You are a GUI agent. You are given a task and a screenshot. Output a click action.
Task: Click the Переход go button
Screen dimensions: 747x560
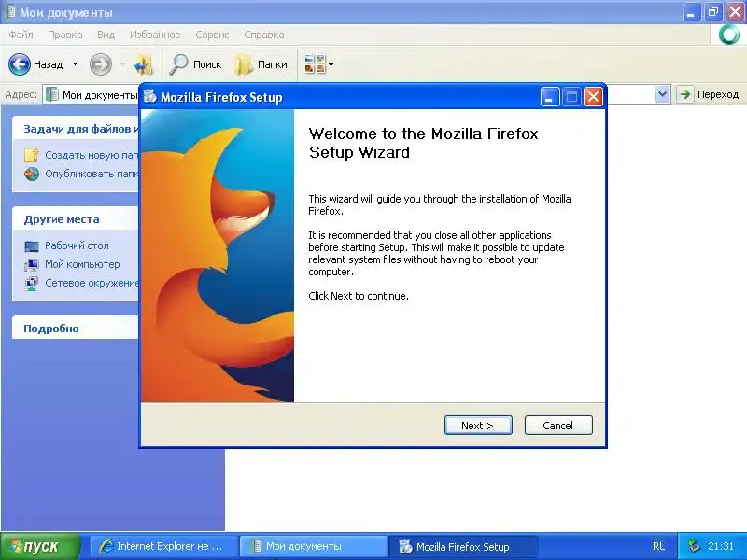(708, 94)
